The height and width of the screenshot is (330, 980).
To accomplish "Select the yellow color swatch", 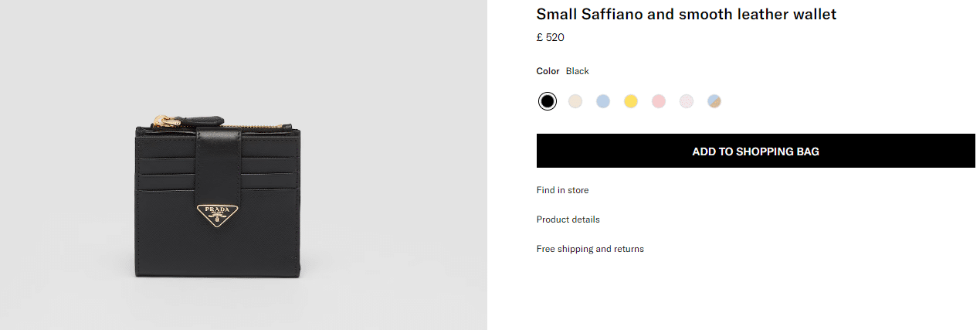I will click(630, 101).
